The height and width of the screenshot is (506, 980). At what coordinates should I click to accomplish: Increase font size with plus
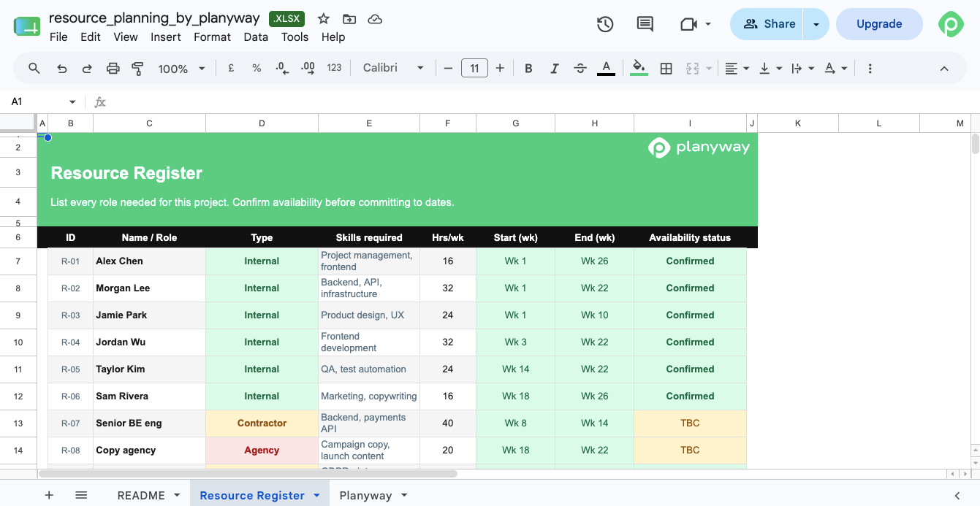500,68
